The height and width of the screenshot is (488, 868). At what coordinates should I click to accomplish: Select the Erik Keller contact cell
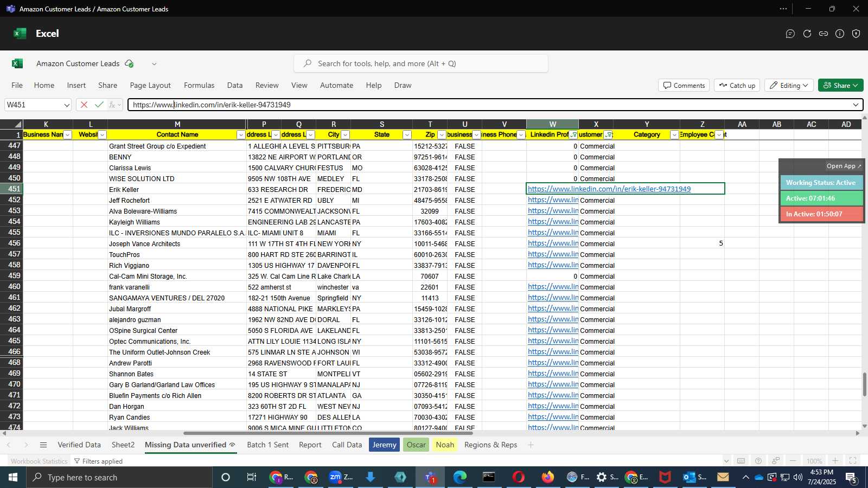pyautogui.click(x=177, y=189)
